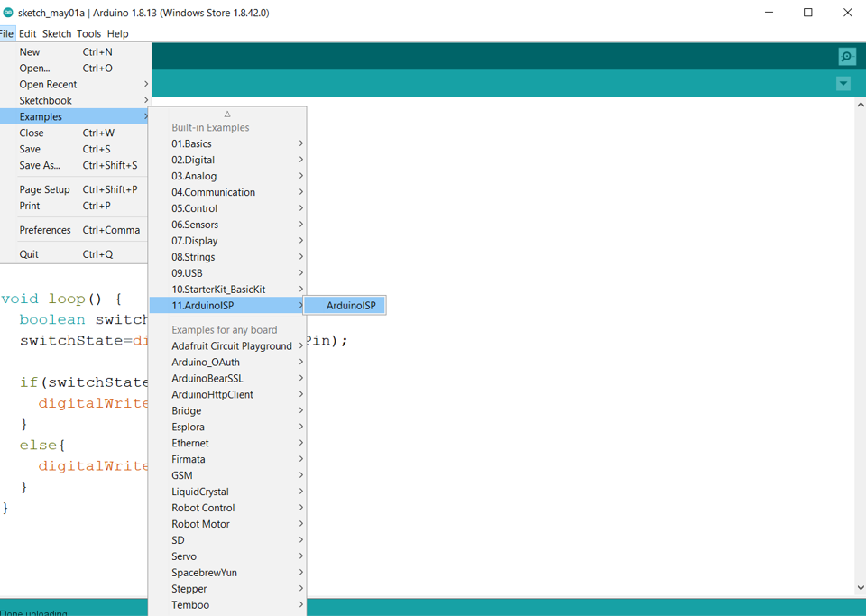This screenshot has width=866, height=616.
Task: Click the scroll-up triangle atop Examples list
Action: point(227,114)
